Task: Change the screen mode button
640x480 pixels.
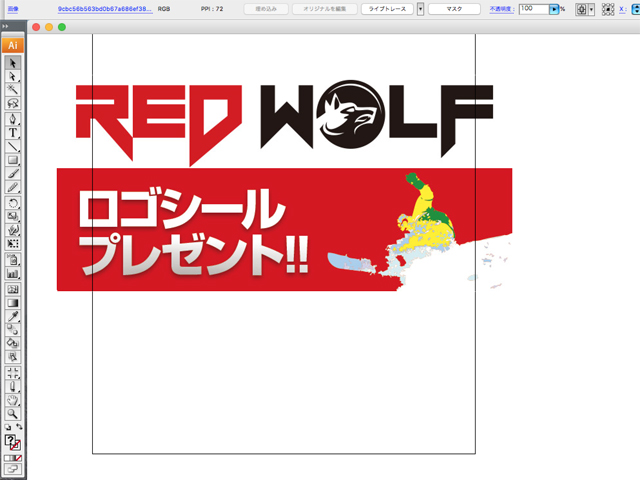Action: 13,469
